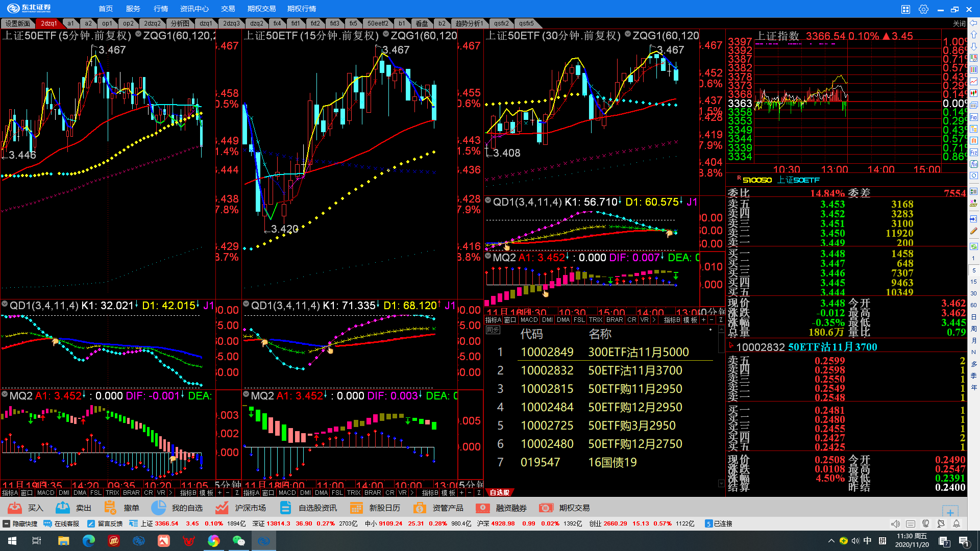
Task: Open 我的自选 pie chart icon
Action: [159, 508]
